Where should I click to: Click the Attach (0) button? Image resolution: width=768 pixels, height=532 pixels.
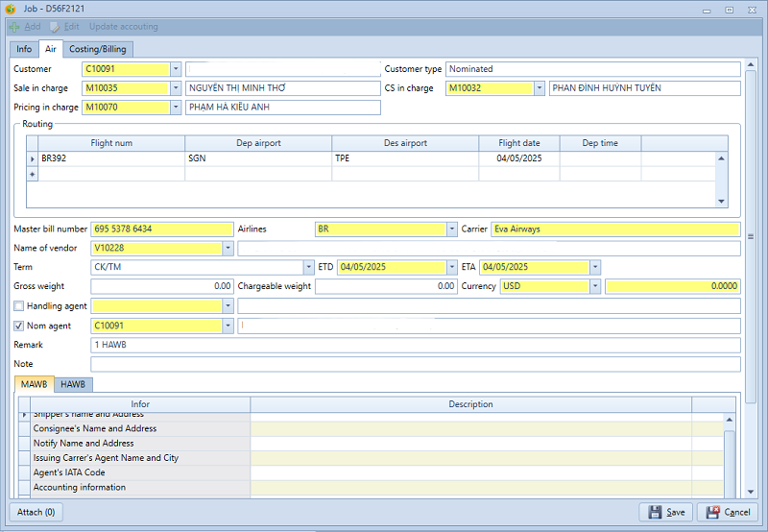36,512
